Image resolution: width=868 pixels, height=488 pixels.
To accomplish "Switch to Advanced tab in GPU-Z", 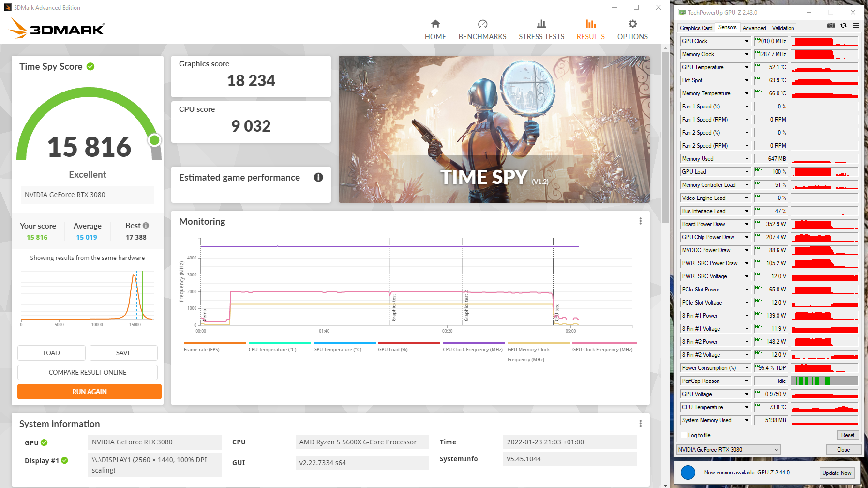I will 754,28.
